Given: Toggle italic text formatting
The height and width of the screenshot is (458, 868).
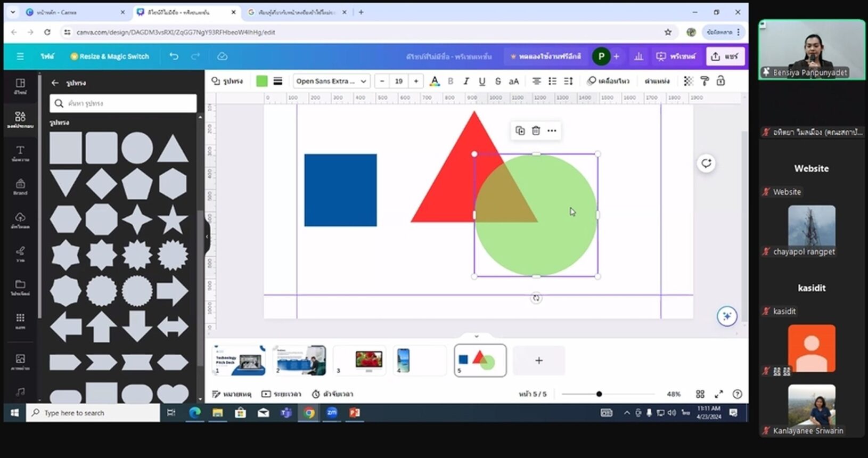Looking at the screenshot, I should (466, 81).
